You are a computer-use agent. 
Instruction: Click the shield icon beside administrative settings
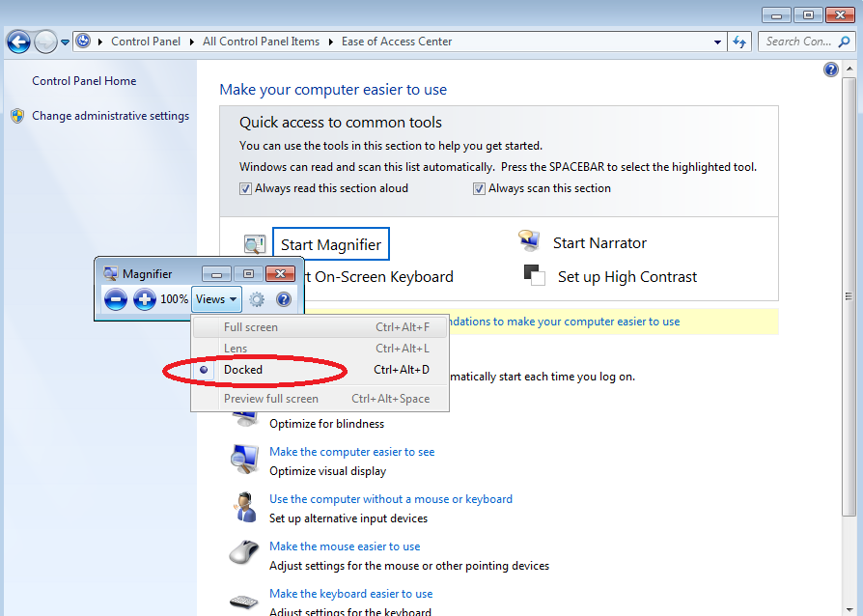pyautogui.click(x=17, y=116)
